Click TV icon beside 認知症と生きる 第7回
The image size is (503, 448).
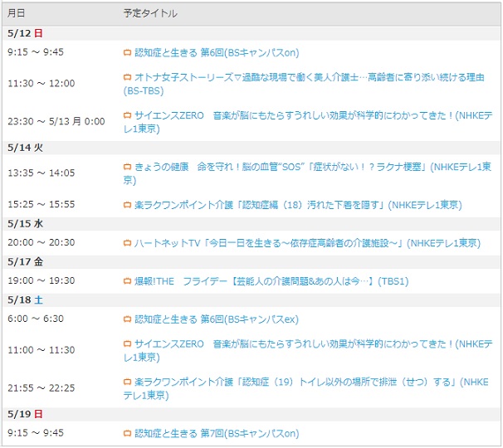click(127, 434)
